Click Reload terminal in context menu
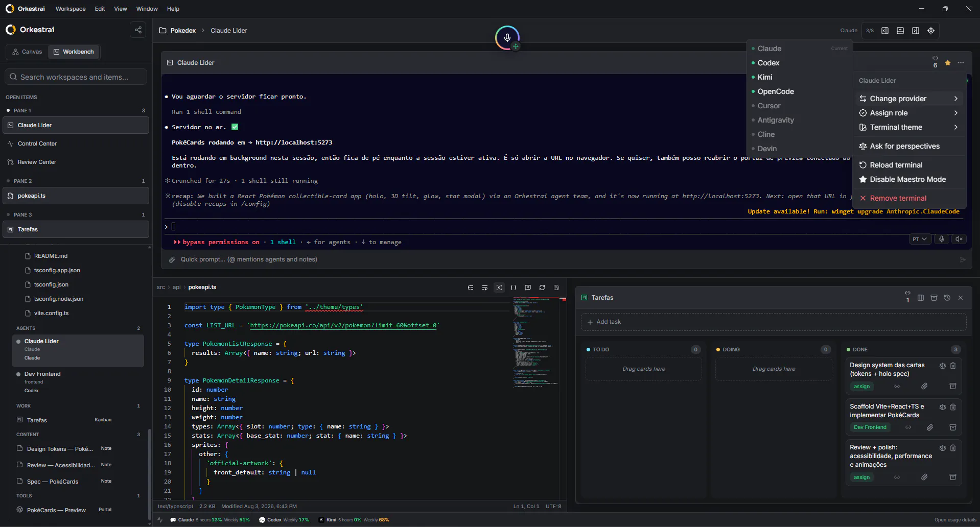Image resolution: width=980 pixels, height=527 pixels. (909, 165)
